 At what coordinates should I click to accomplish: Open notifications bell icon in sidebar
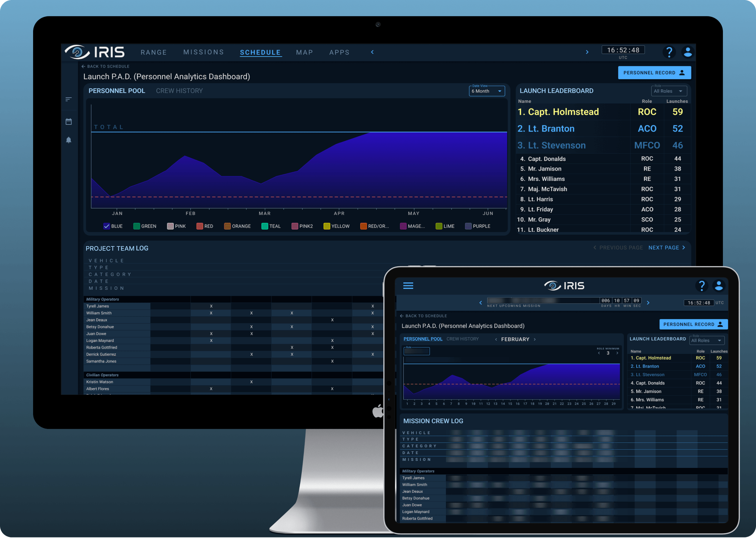coord(69,140)
